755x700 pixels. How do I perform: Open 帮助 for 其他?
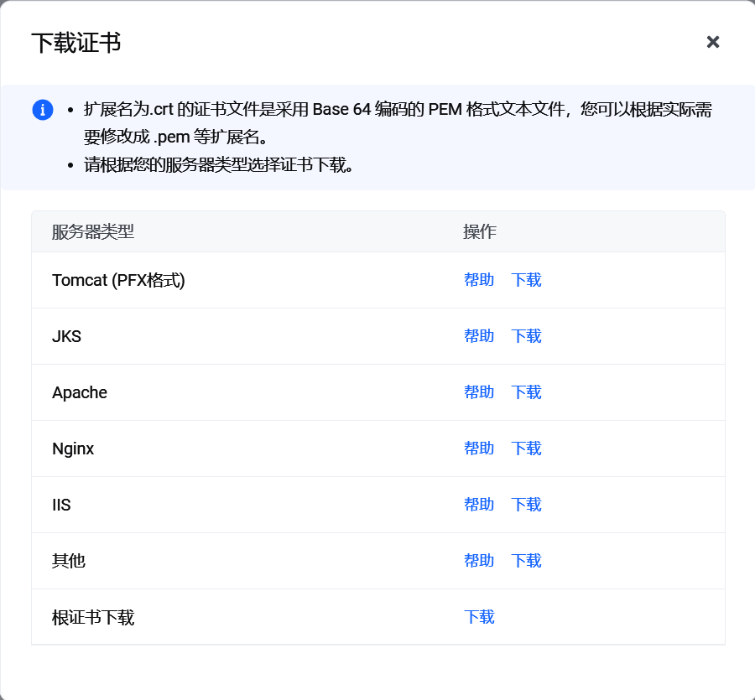[479, 561]
